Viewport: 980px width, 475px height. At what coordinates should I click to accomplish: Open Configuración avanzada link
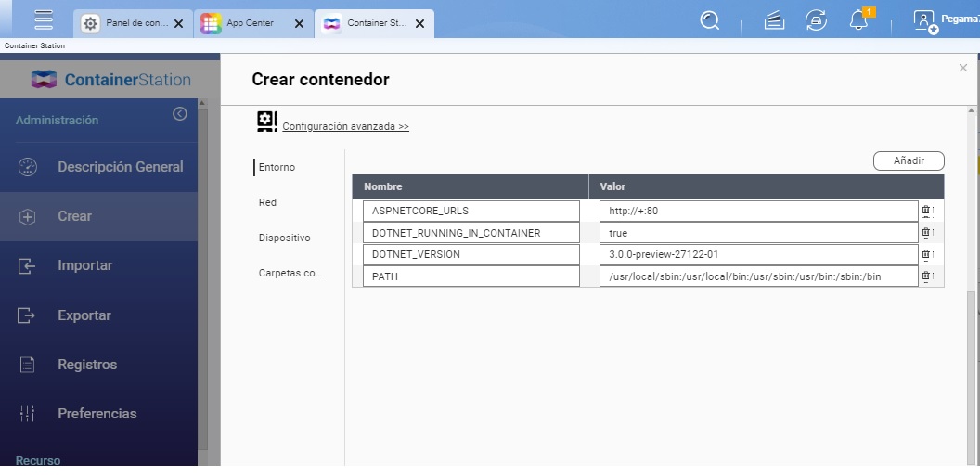[345, 126]
